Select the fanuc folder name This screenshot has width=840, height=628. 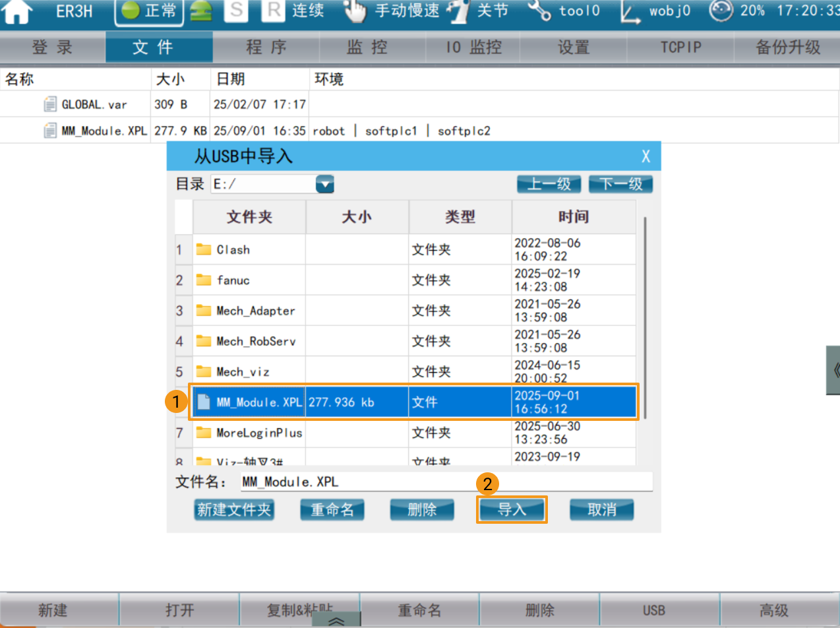tap(233, 280)
